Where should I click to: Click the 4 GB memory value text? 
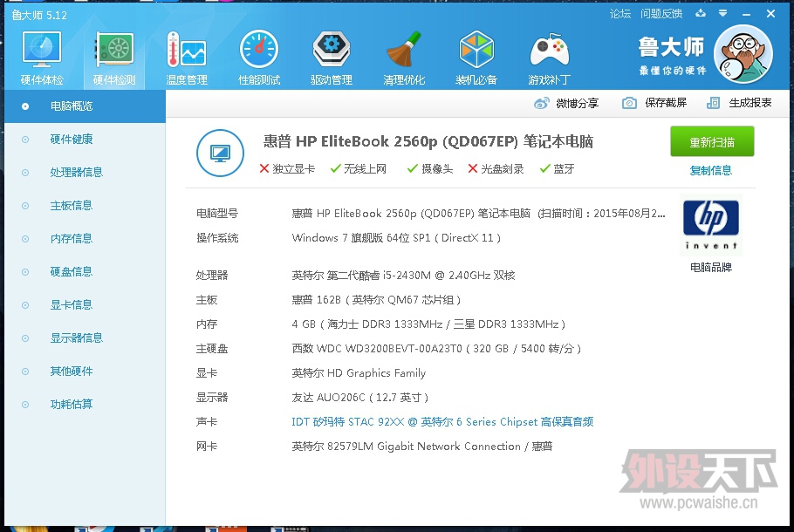coord(428,324)
